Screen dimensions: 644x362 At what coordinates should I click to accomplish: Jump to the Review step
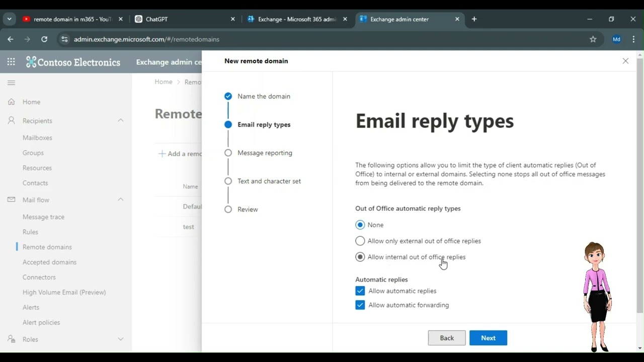pos(248,209)
